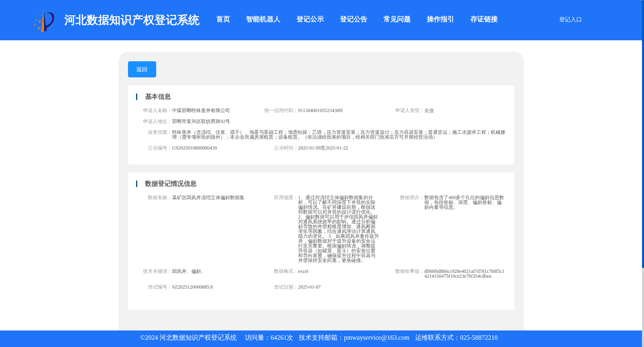
Task: Click support email pmwayservice@163.com in footer
Action: pyautogui.click(x=376, y=338)
